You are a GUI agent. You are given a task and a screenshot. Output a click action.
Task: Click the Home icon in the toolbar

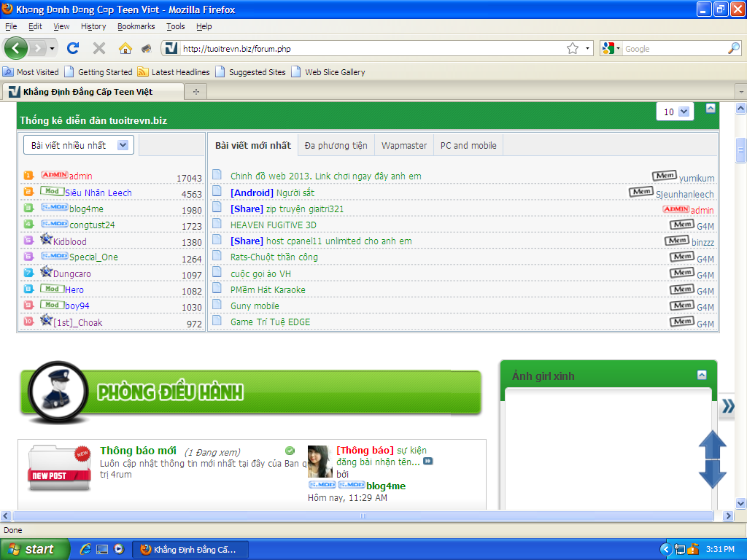[x=125, y=48]
